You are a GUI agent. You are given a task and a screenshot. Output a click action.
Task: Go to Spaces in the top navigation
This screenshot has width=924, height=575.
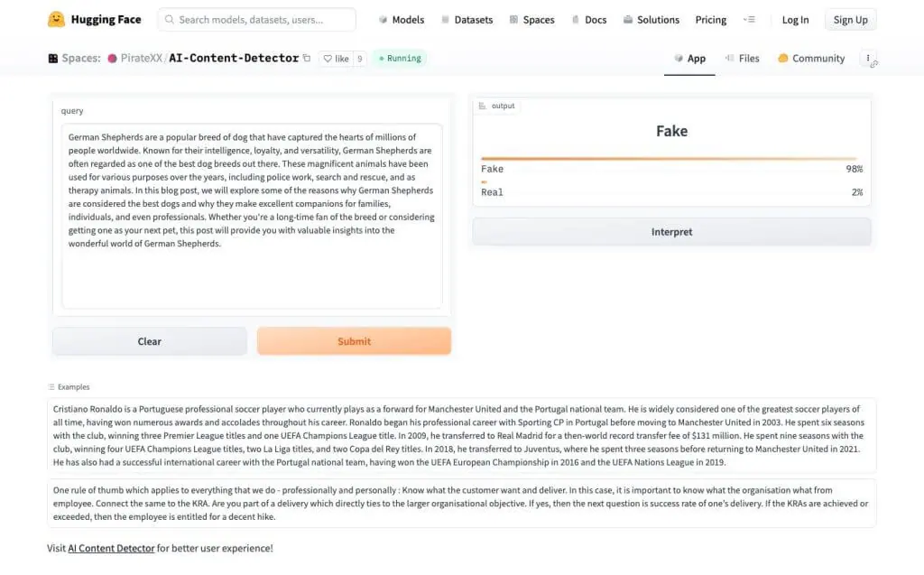531,20
